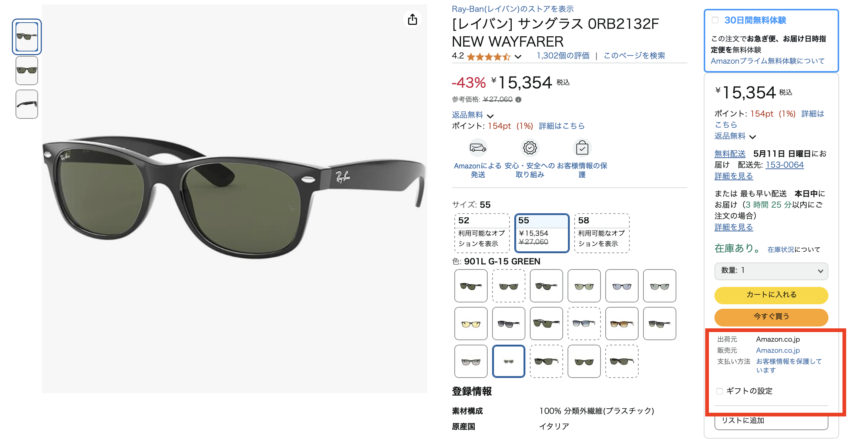Image resolution: width=868 pixels, height=442 pixels.
Task: Expand the star rating dropdown arrow
Action: (518, 57)
